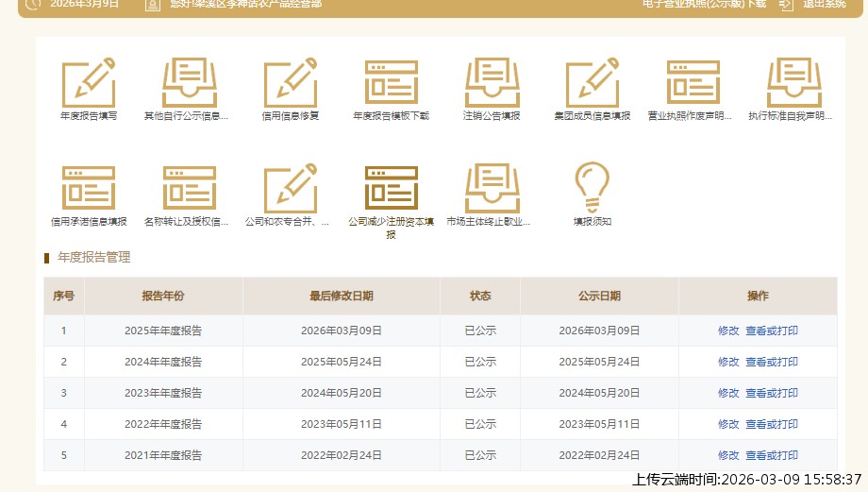This screenshot has width=868, height=492.
Task: Click the 2022年年度报告 table cell
Action: click(x=163, y=424)
